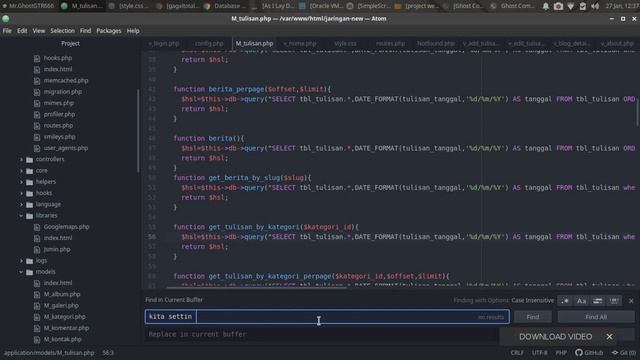Screen dimensions: 640x360
Task: Switch to the config.php tab
Action: 209,43
